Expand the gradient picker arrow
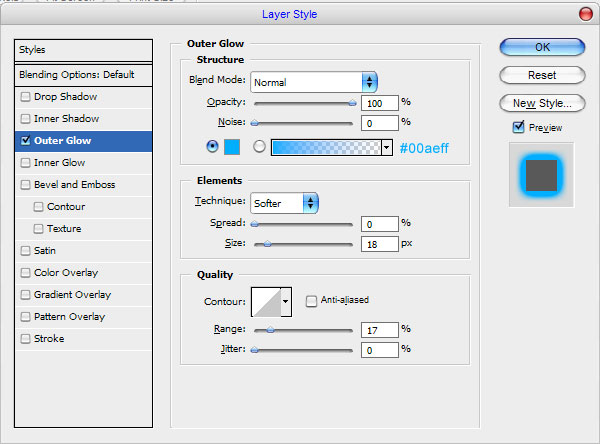Screen dimensions: 600x444 click(387, 147)
